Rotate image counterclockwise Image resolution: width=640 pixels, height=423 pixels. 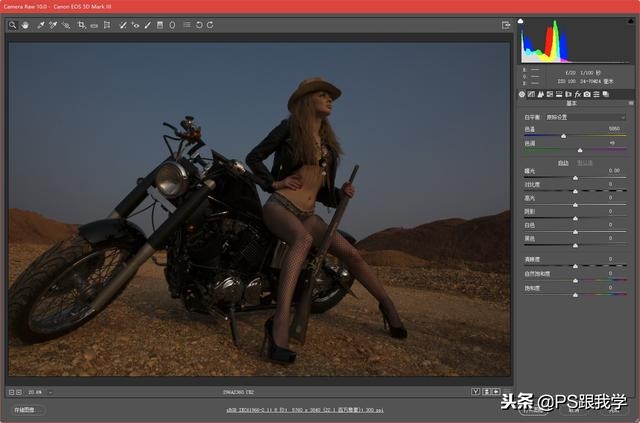click(x=199, y=24)
